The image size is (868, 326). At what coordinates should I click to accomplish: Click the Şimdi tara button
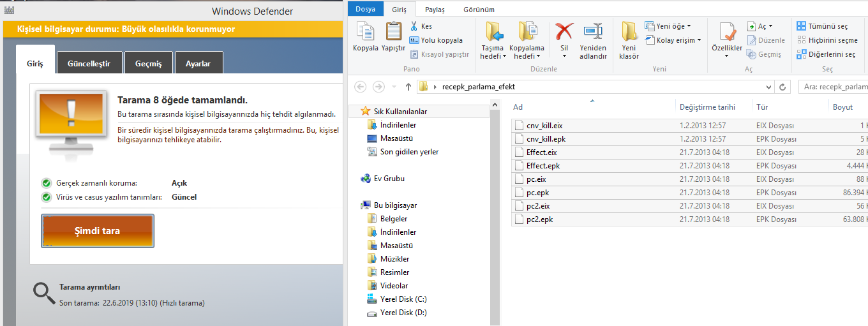pyautogui.click(x=98, y=231)
